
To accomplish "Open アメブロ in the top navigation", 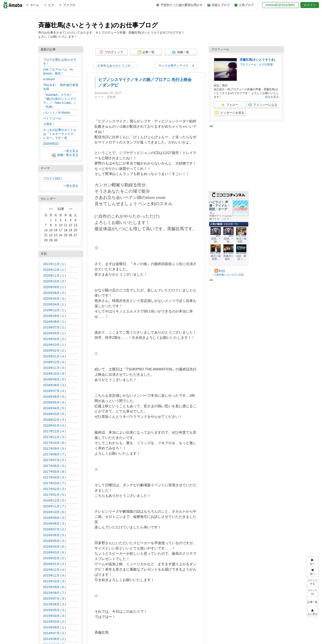I will pyautogui.click(x=69, y=5).
